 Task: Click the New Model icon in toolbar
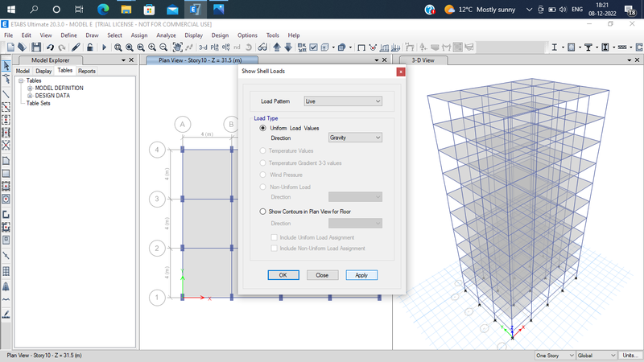point(10,47)
